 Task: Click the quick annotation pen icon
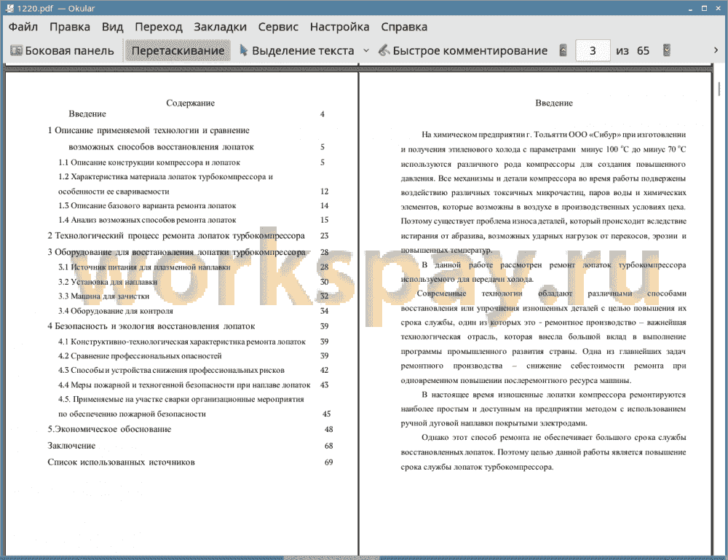[x=384, y=50]
